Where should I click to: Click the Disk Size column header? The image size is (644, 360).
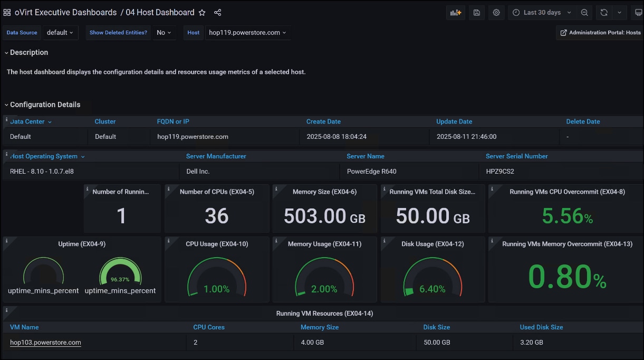[x=437, y=327]
